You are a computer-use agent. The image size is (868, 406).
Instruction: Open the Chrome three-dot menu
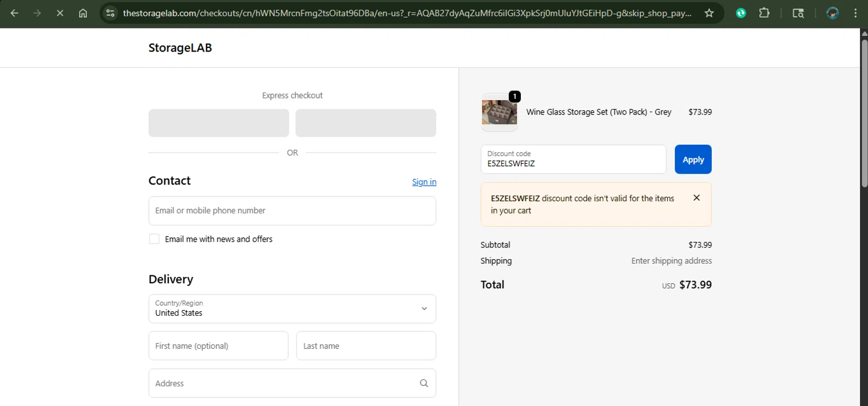click(855, 13)
